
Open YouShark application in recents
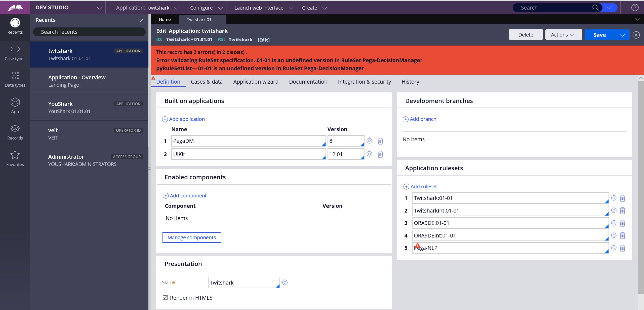tap(89, 108)
